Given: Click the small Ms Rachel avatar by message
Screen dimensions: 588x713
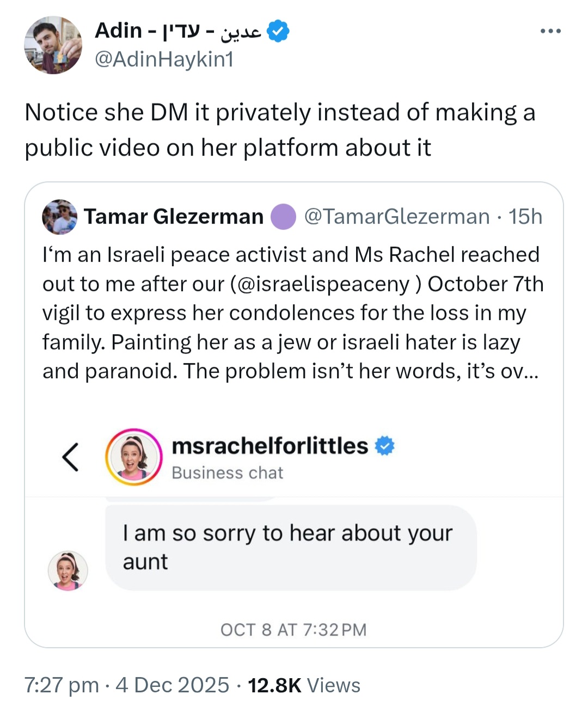Looking at the screenshot, I should (x=68, y=570).
